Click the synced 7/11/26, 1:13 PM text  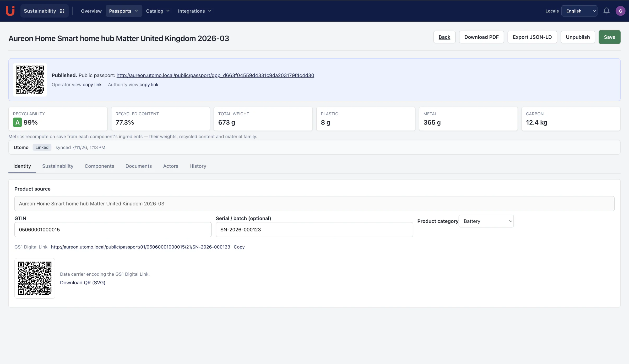[x=80, y=147]
